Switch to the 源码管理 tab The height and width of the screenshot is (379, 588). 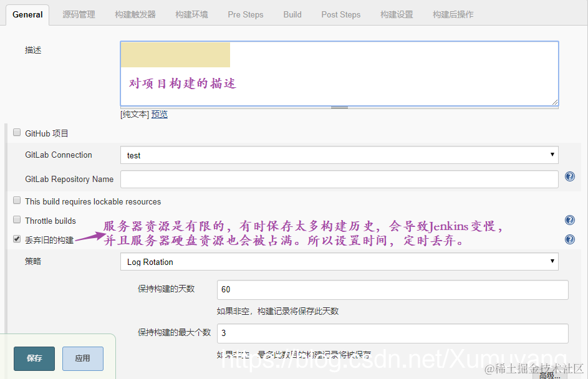tap(79, 14)
